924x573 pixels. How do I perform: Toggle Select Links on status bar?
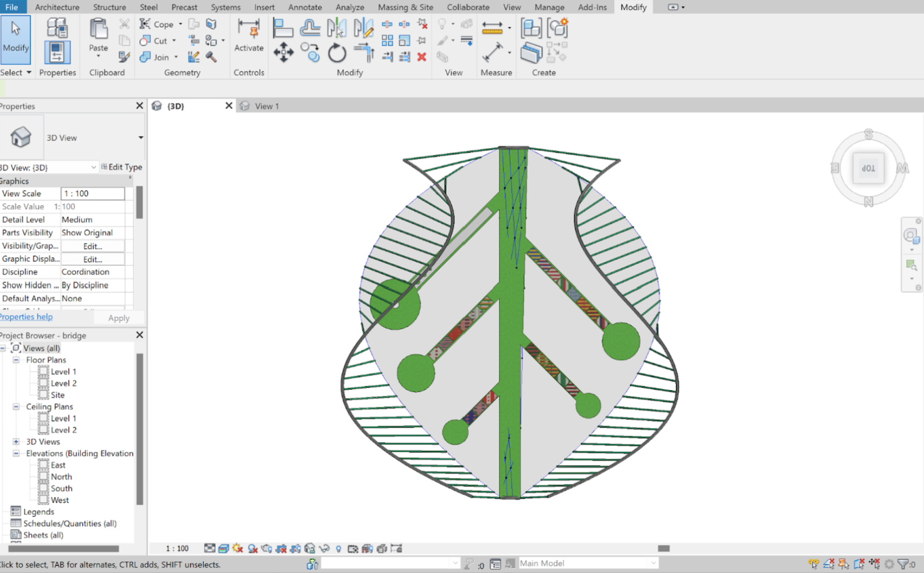813,564
